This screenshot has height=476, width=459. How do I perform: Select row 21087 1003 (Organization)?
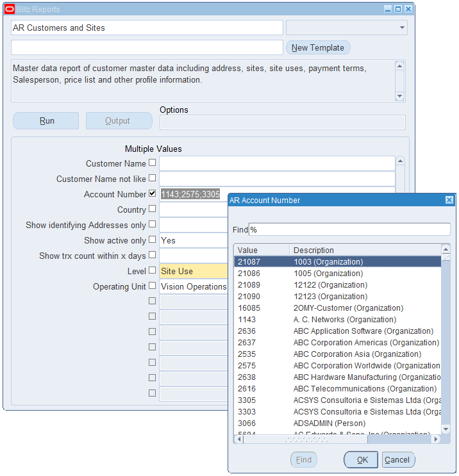[337, 261]
